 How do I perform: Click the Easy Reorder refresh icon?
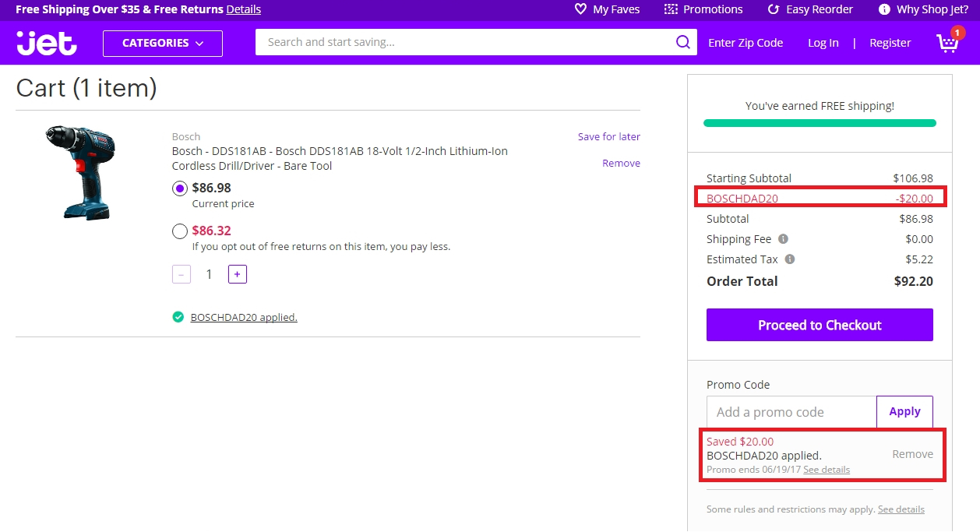tap(774, 9)
